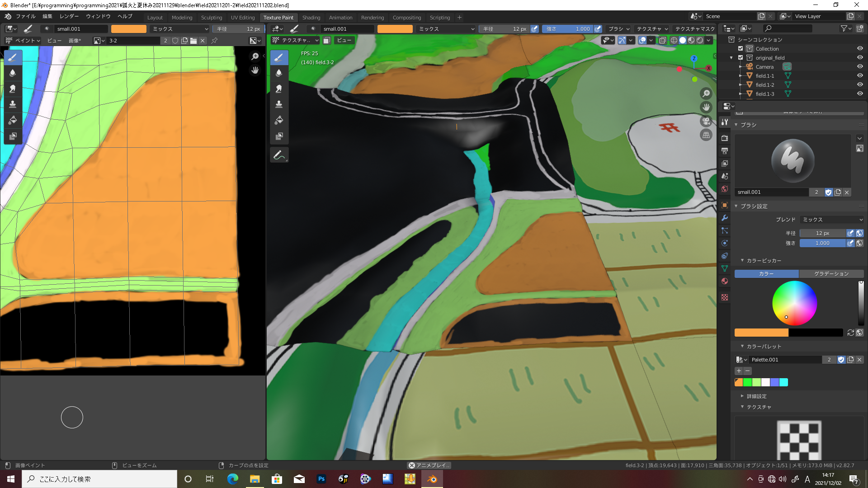Add new color to palette with plus button
The image size is (868, 488).
[x=739, y=371]
